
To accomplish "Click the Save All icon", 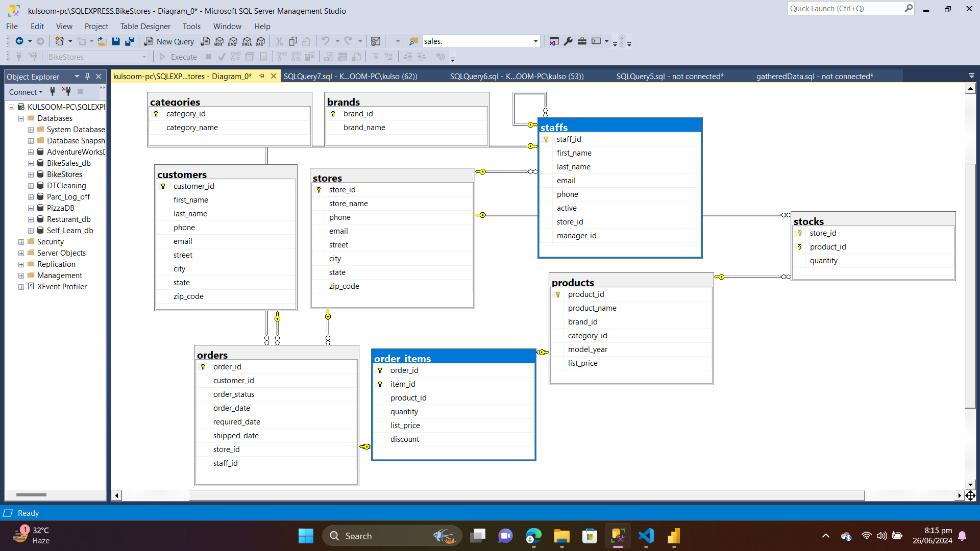I will [x=130, y=41].
